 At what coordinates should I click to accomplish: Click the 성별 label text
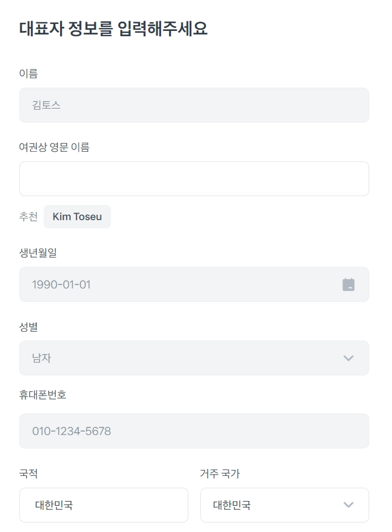click(x=29, y=326)
